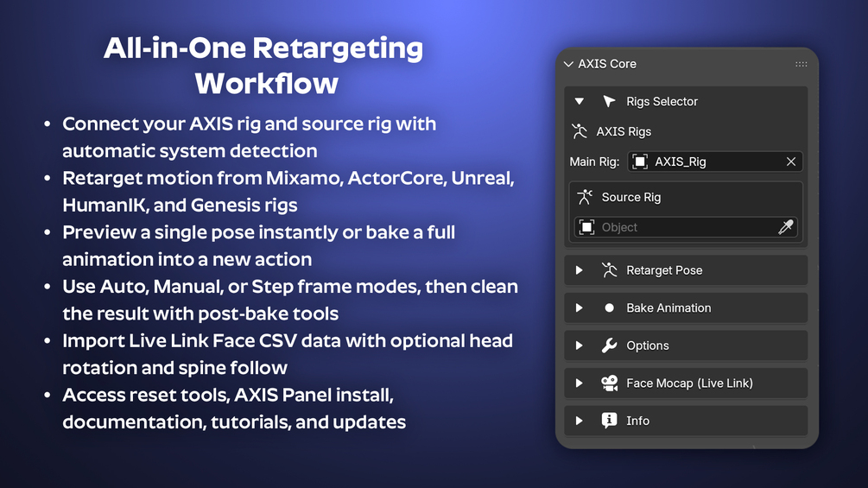Click the Rigs Selector label
This screenshot has width=868, height=488.
tap(662, 101)
